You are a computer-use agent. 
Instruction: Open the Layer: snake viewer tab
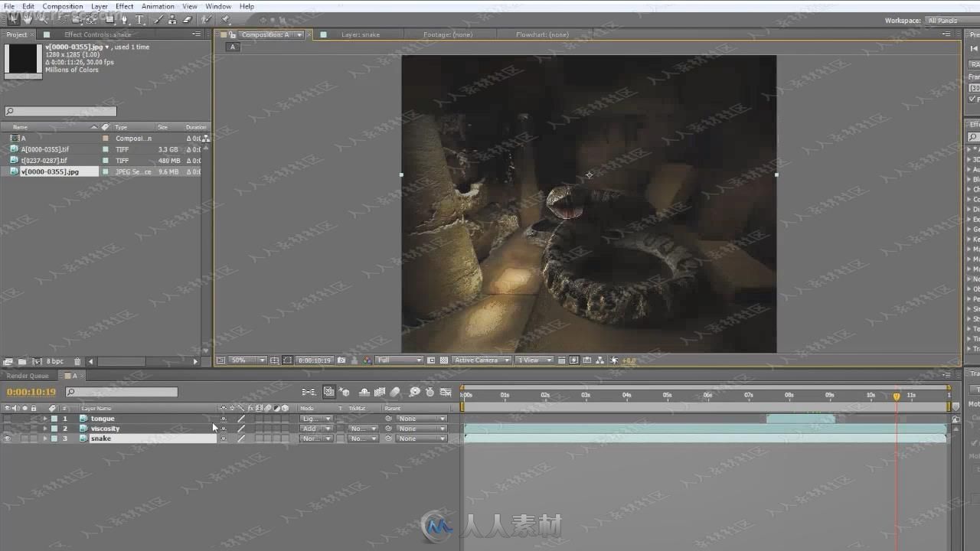[x=360, y=34]
